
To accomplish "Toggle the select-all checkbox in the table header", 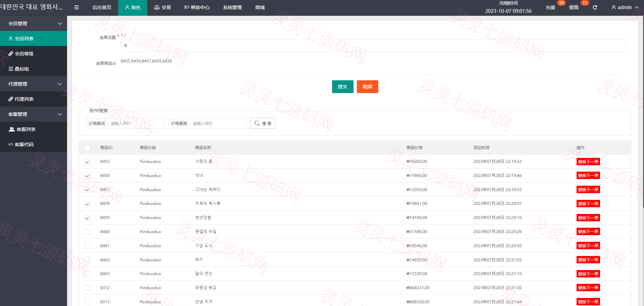I will (87, 148).
